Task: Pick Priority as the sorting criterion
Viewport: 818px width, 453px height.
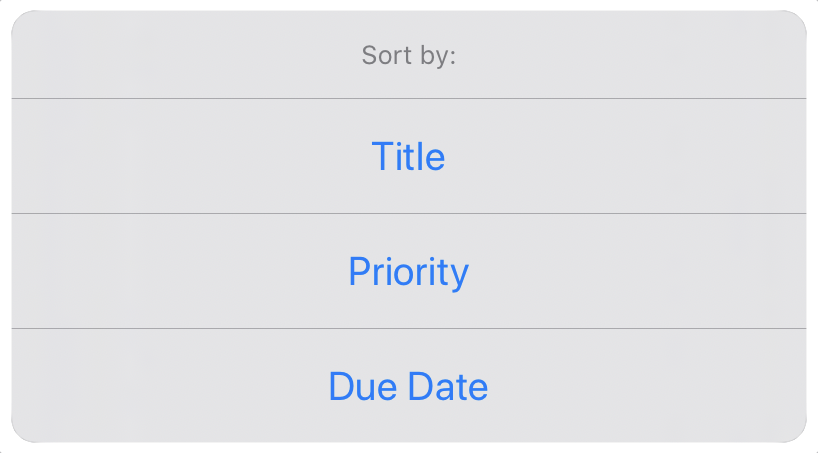Action: pos(408,272)
